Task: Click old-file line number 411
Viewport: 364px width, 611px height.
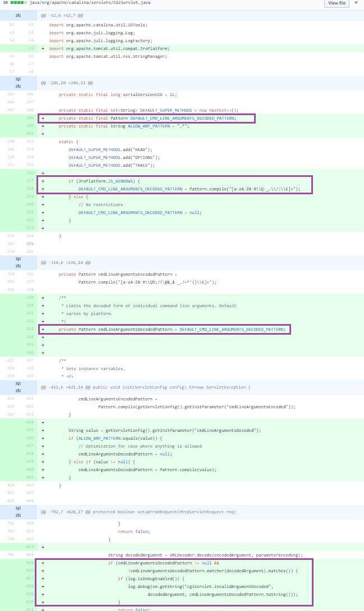Action: tap(11, 399)
